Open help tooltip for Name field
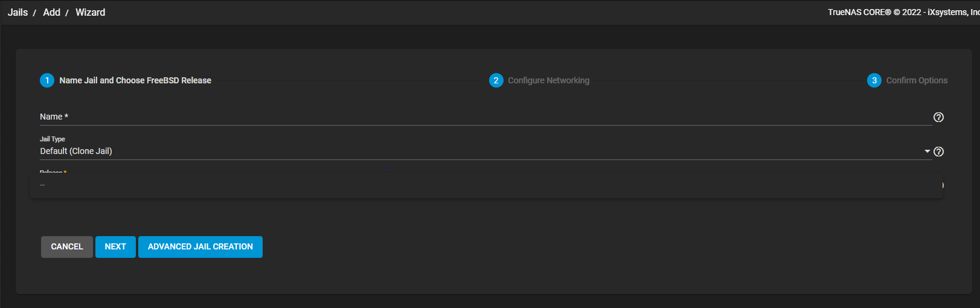Viewport: 980px width, 308px height. click(x=938, y=117)
